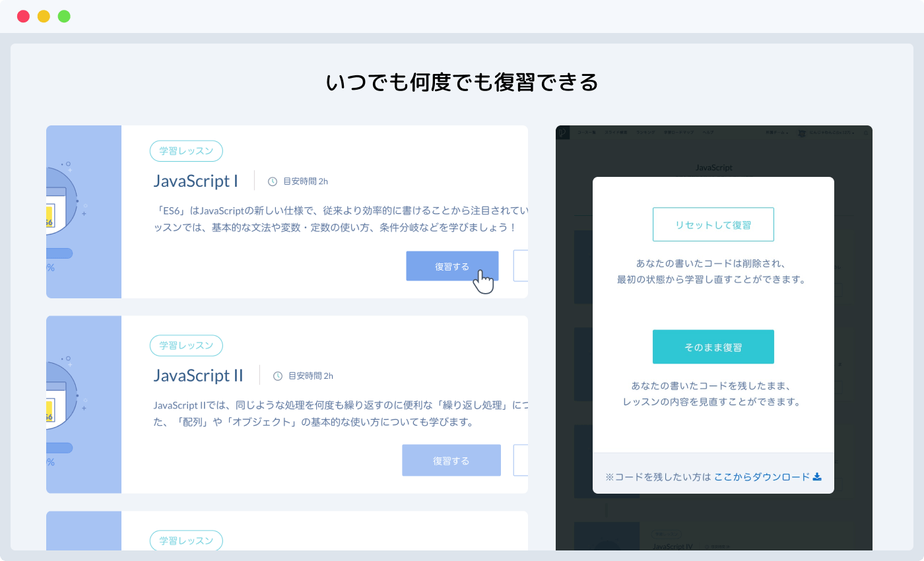Image resolution: width=924 pixels, height=561 pixels.
Task: Open the コース一覧 menu item
Action: pyautogui.click(x=587, y=132)
